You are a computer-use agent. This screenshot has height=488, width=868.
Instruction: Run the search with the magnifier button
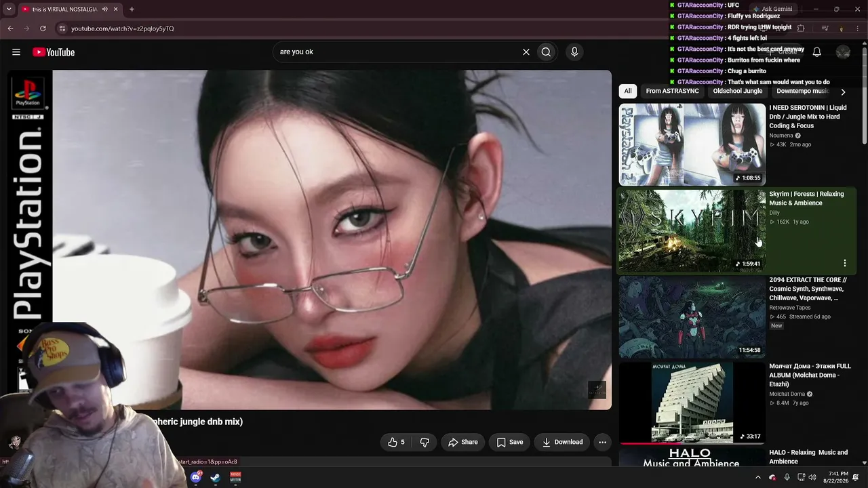click(546, 52)
